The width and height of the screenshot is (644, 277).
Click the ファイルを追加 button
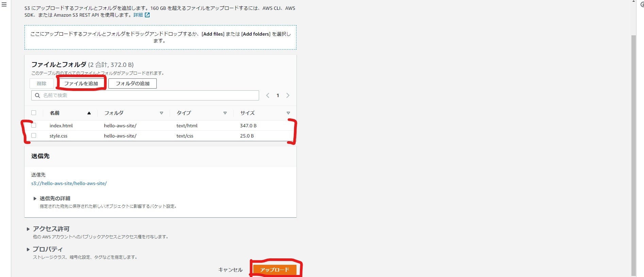click(x=81, y=84)
